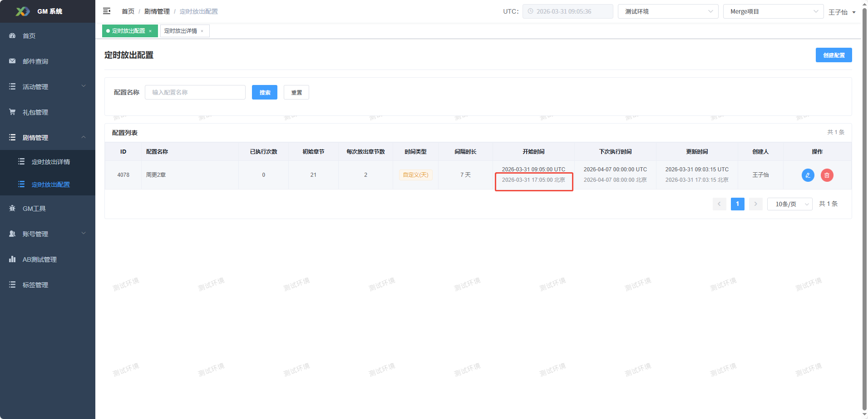Click the red delete trash icon
This screenshot has height=419, width=868.
click(x=827, y=175)
